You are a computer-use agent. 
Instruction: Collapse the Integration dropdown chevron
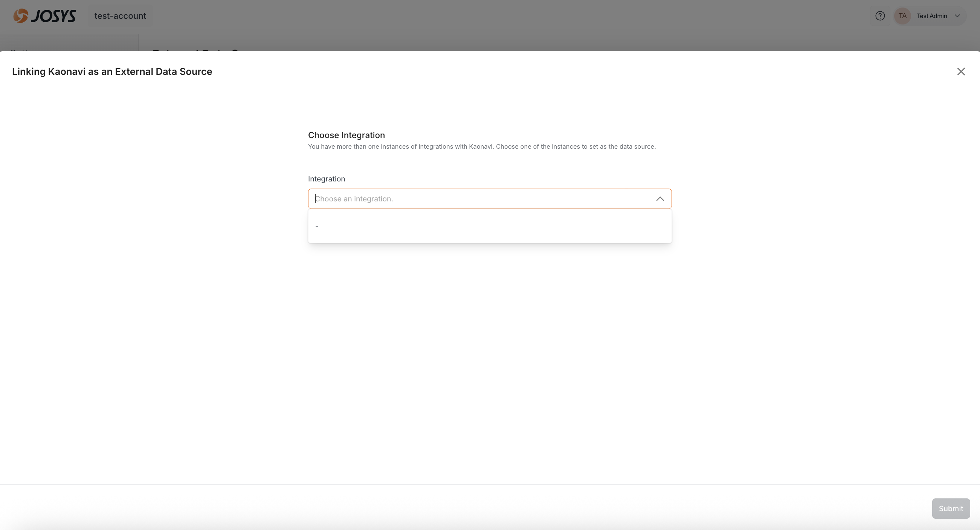pos(660,199)
